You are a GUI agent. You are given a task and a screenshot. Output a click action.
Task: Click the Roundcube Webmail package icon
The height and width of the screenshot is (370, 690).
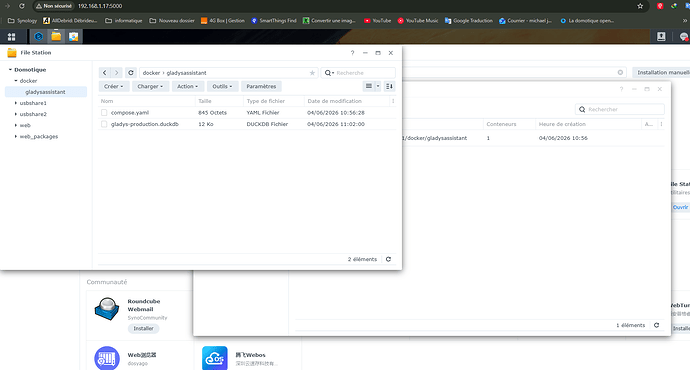pos(107,308)
